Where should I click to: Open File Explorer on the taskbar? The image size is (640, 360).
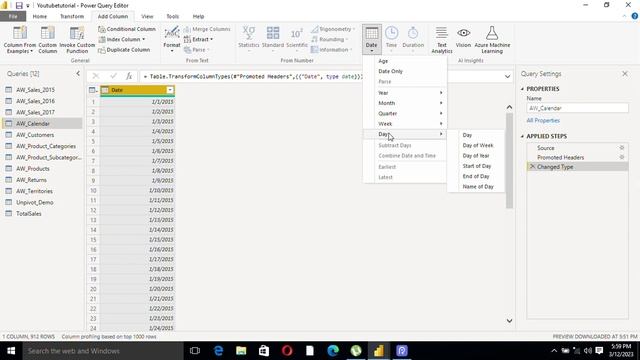[241, 351]
